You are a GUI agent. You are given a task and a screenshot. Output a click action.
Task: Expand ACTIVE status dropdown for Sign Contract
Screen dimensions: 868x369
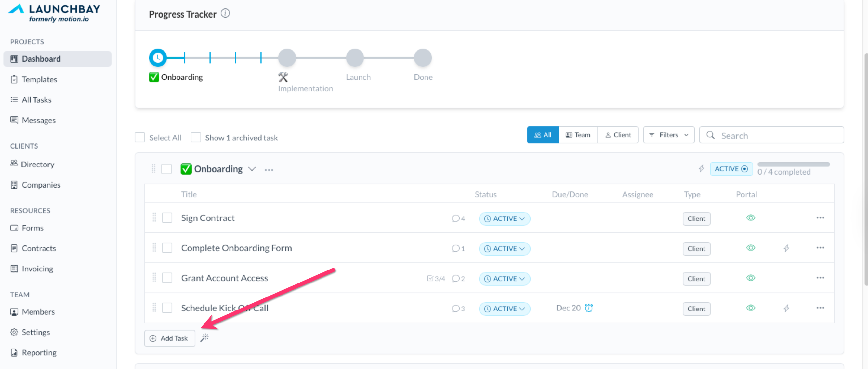click(504, 219)
